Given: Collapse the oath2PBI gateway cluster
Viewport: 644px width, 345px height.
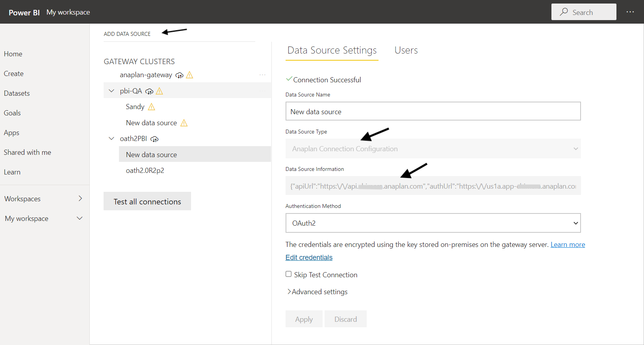Looking at the screenshot, I should (x=111, y=139).
